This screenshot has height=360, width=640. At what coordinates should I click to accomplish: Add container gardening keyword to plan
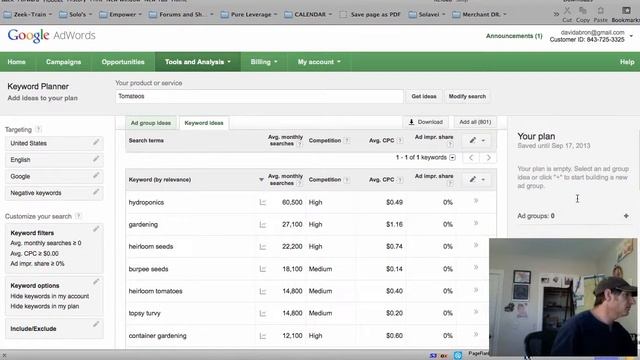(x=476, y=334)
